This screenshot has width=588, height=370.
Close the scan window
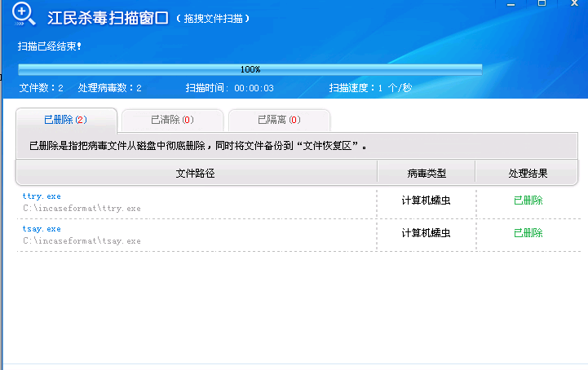(574, 3)
